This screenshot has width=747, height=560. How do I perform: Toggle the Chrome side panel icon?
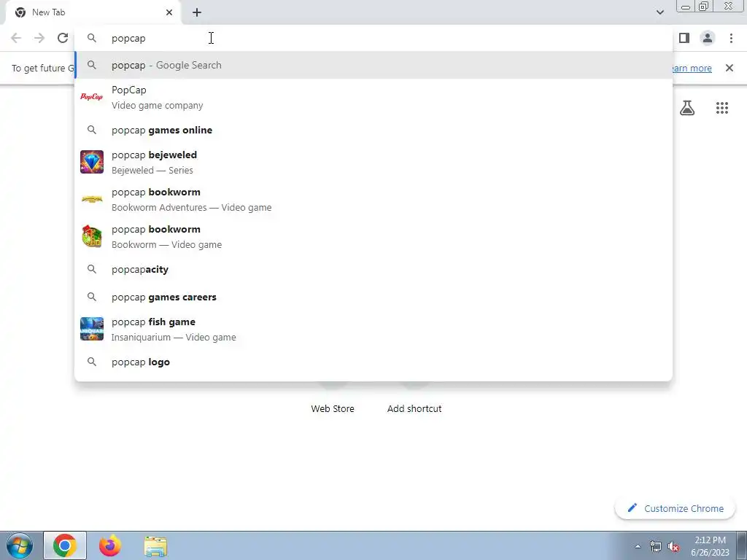[684, 38]
